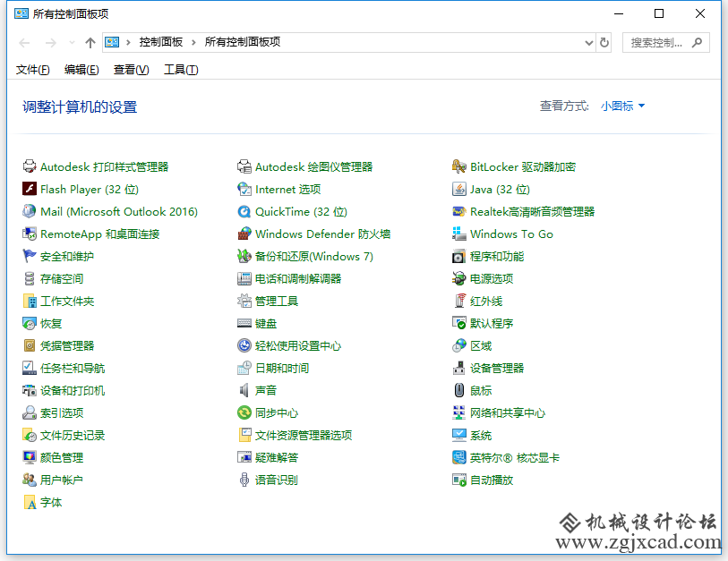This screenshot has width=728, height=561.
Task: Open the 程序和功能 link
Action: point(497,256)
